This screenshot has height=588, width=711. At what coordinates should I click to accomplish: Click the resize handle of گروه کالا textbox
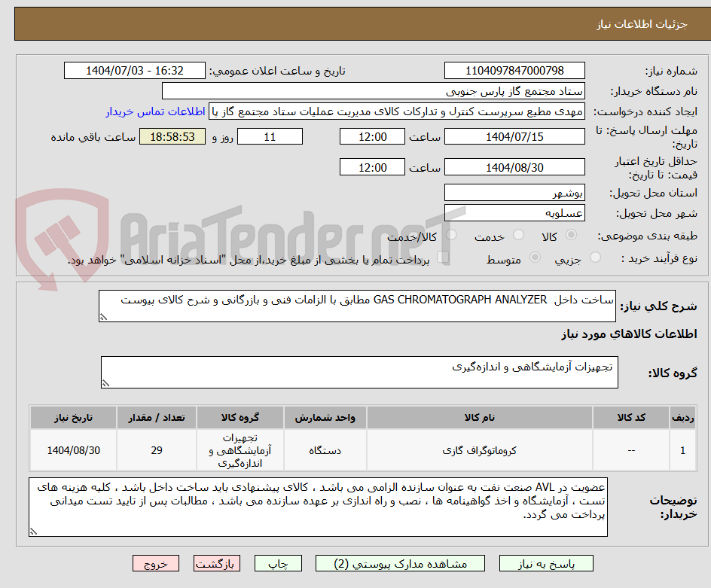(105, 382)
